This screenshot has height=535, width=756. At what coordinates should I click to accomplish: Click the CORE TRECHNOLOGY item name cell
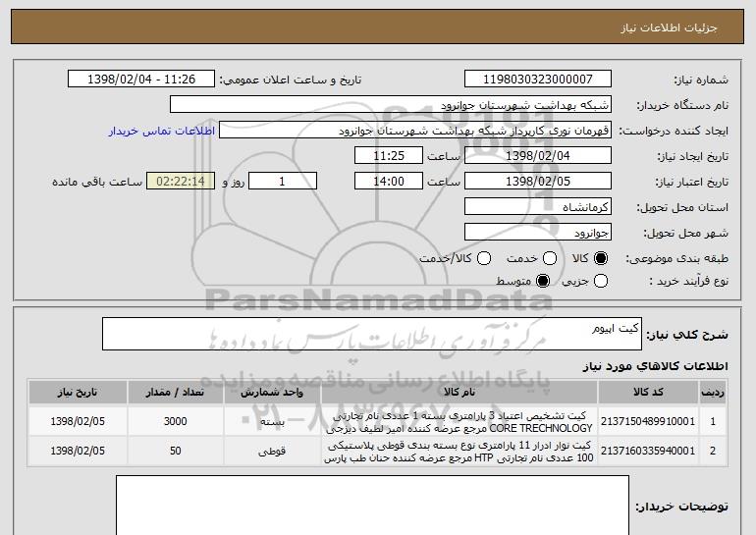click(459, 422)
